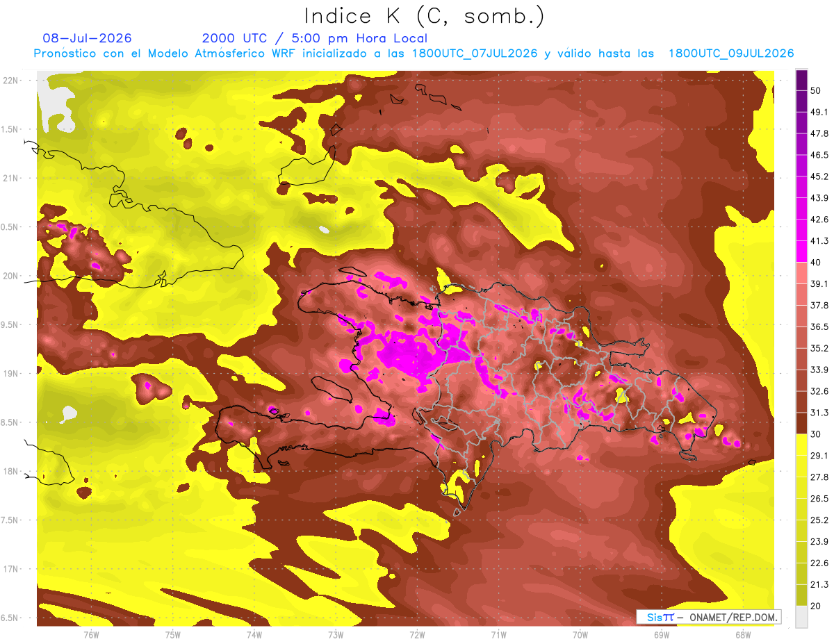834x644 pixels.
Task: Pick the magenta colorbar swatch between 40 and 41.3
Action: [801, 251]
